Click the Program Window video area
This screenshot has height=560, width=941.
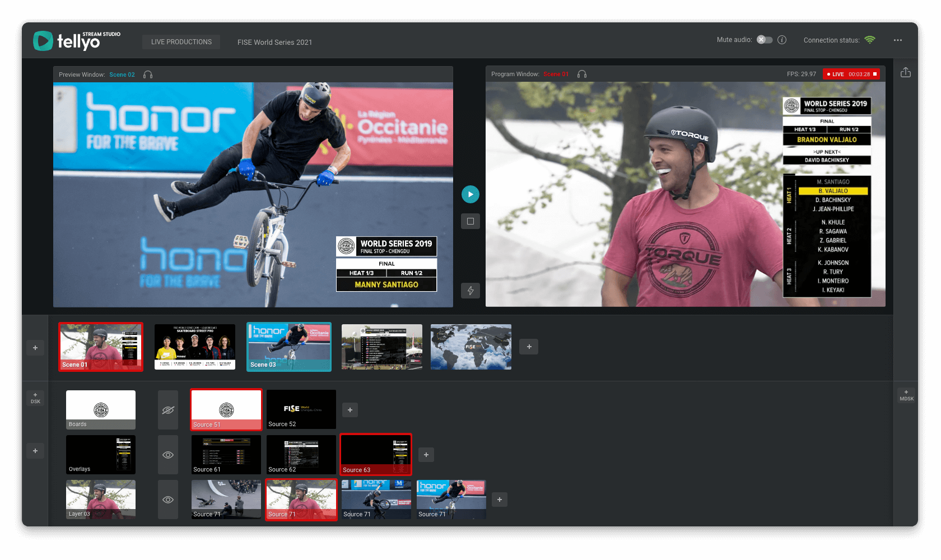point(686,194)
